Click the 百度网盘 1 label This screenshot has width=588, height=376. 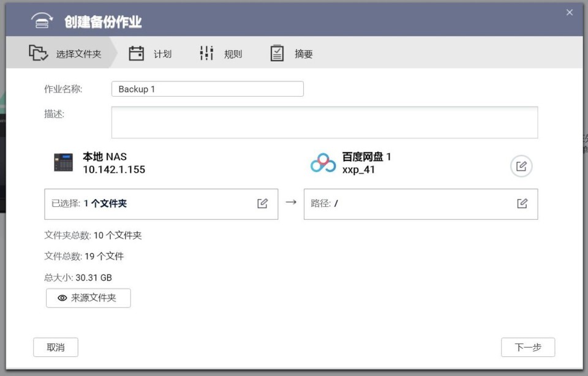point(366,157)
